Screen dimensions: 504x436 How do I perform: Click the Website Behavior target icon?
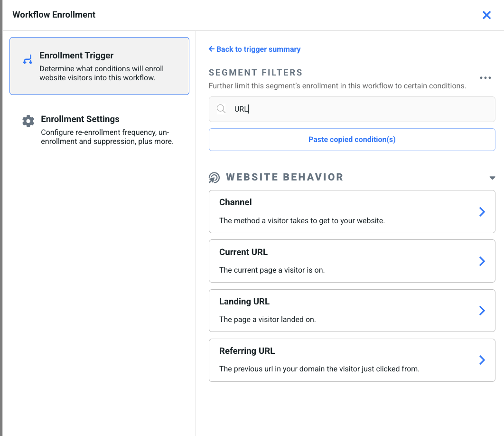tap(214, 178)
